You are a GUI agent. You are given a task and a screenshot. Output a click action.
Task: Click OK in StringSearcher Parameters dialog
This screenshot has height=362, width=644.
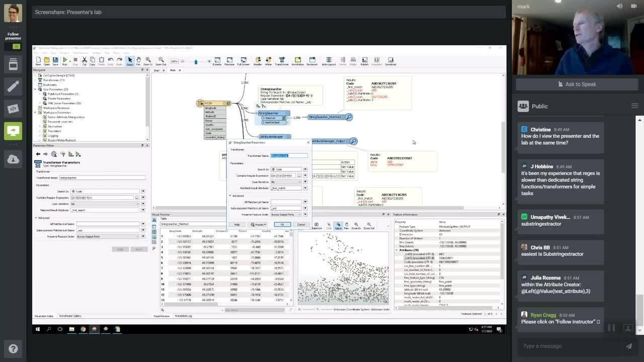[282, 224]
